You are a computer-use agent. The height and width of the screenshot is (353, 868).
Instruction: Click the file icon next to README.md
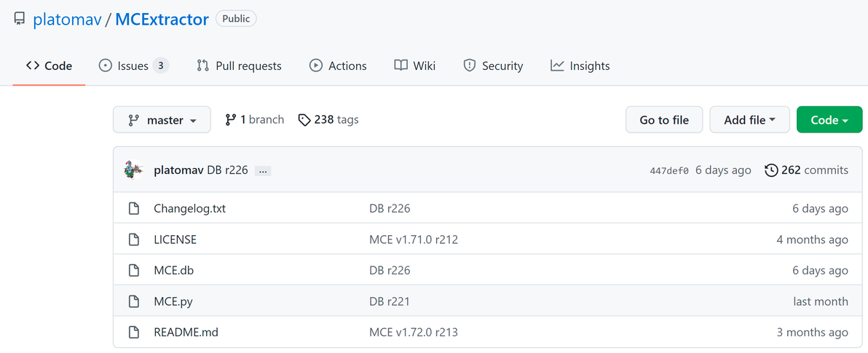[134, 333]
